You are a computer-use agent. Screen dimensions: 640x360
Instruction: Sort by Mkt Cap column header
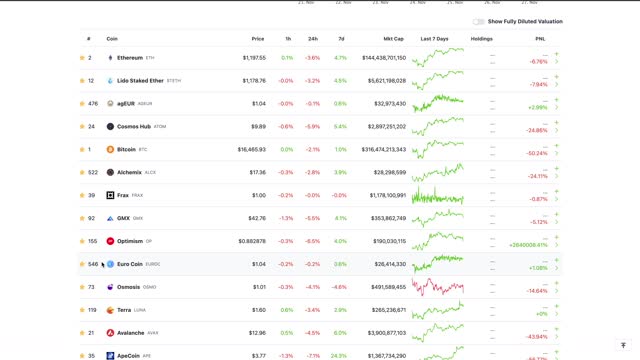point(393,39)
